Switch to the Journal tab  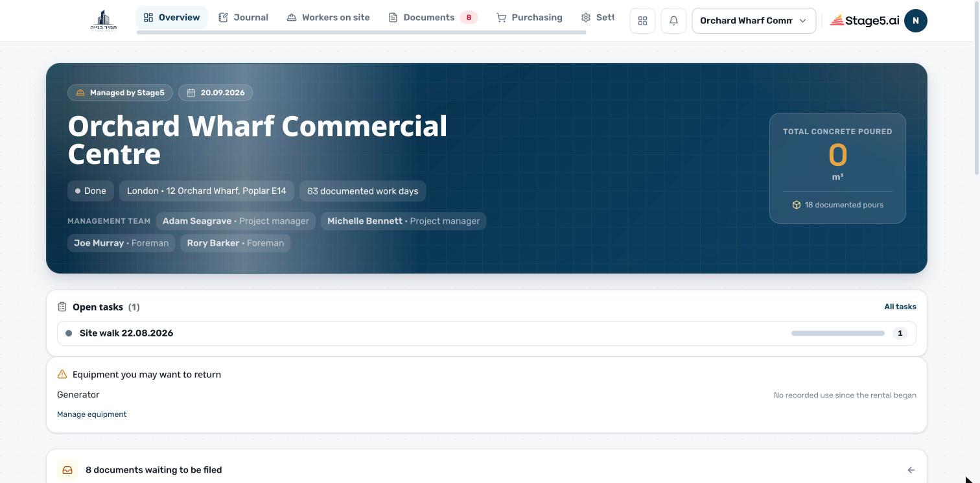(x=243, y=18)
